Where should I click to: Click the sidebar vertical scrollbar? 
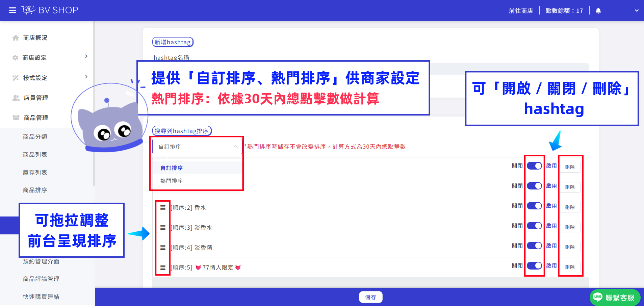coord(94,104)
